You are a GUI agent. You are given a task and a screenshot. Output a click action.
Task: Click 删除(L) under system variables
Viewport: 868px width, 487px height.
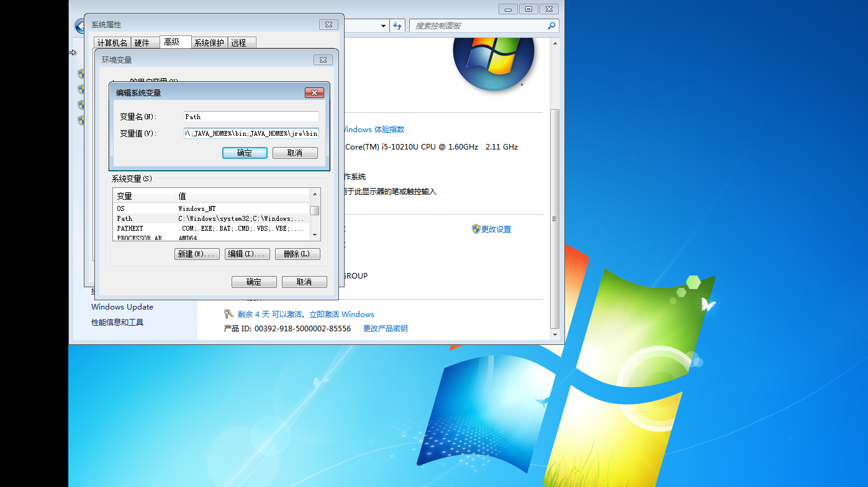point(297,254)
